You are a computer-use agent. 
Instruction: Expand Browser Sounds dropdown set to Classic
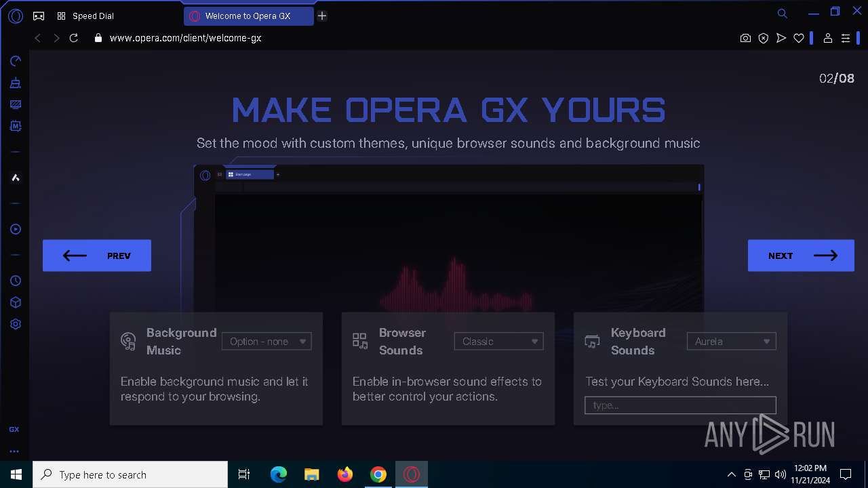point(498,342)
